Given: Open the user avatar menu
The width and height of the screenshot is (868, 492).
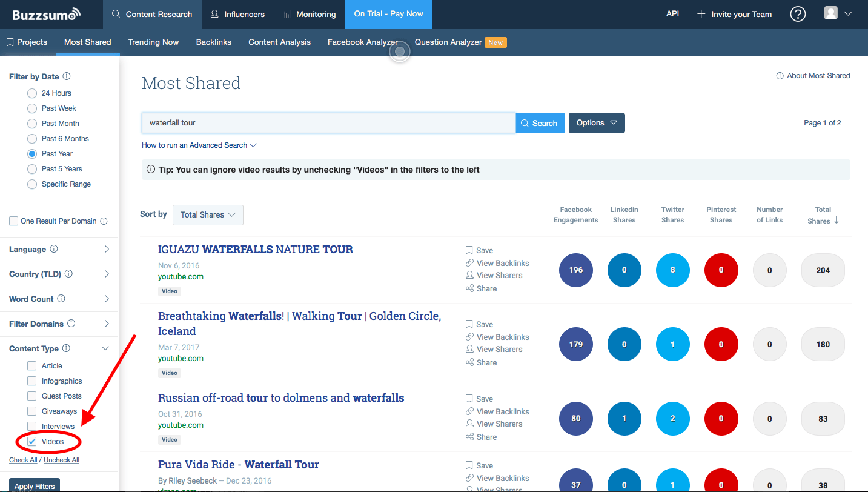Looking at the screenshot, I should [x=838, y=13].
